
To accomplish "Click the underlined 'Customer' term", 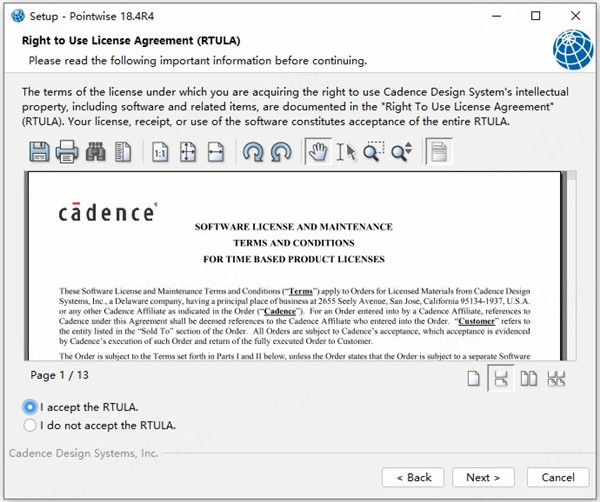I will tap(476, 321).
